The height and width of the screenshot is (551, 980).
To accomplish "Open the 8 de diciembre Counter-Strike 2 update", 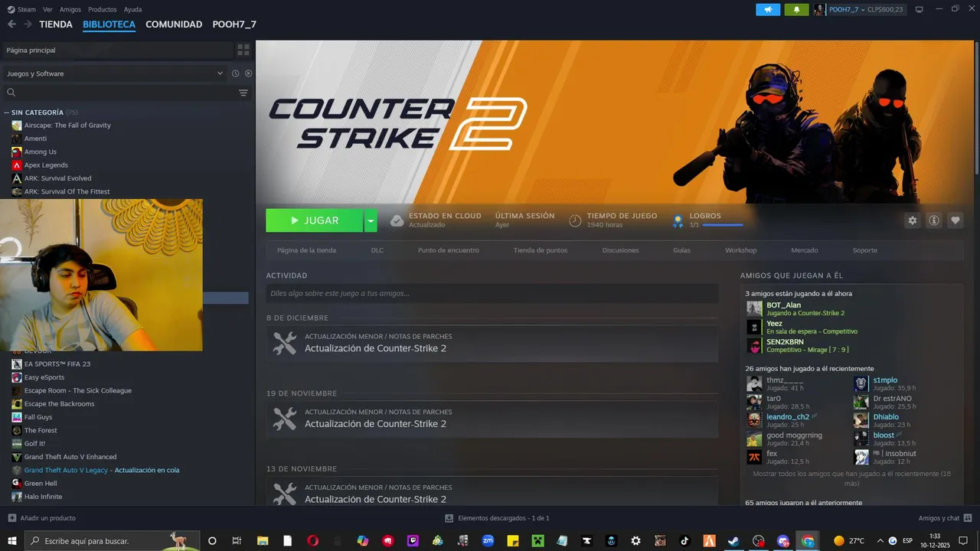I will point(492,343).
